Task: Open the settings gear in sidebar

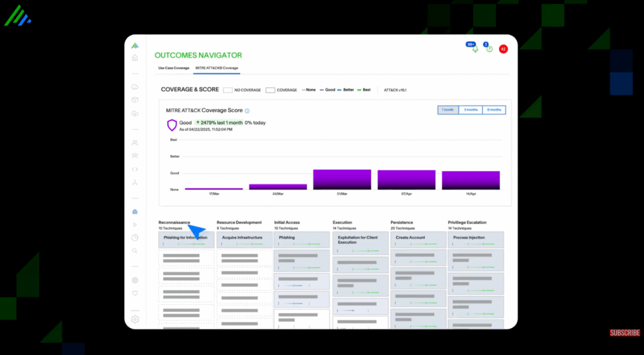Action: pos(135,320)
